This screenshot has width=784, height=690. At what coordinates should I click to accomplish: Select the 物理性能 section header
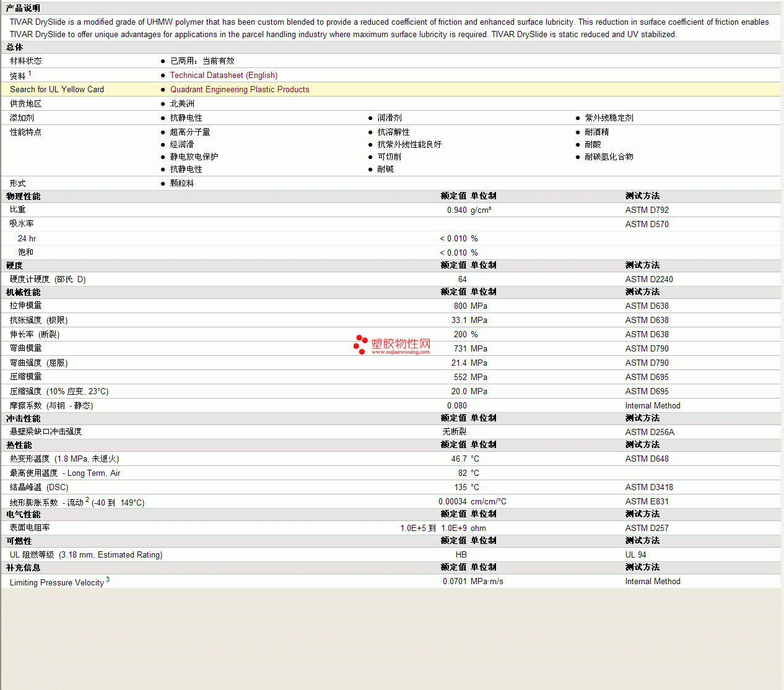pos(23,196)
